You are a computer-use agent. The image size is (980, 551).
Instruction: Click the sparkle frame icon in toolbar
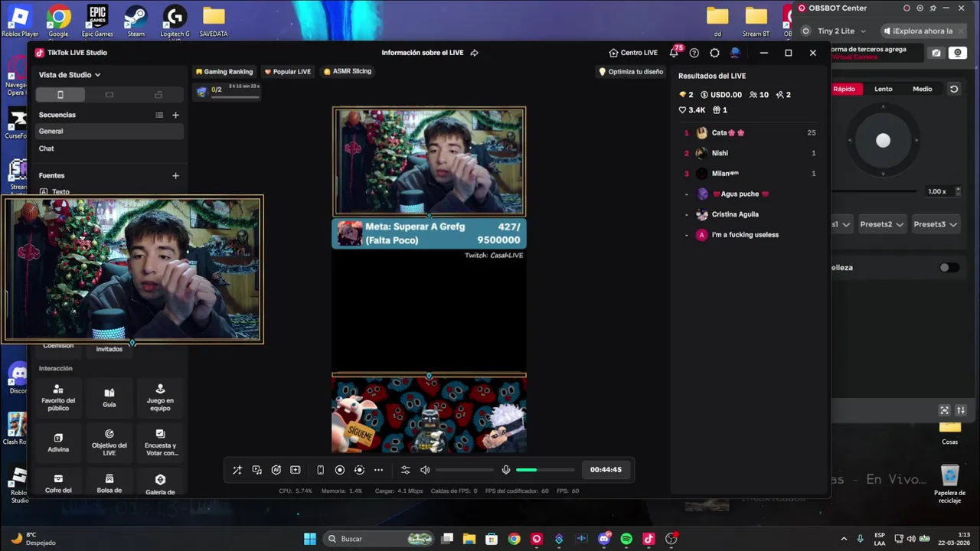[296, 470]
